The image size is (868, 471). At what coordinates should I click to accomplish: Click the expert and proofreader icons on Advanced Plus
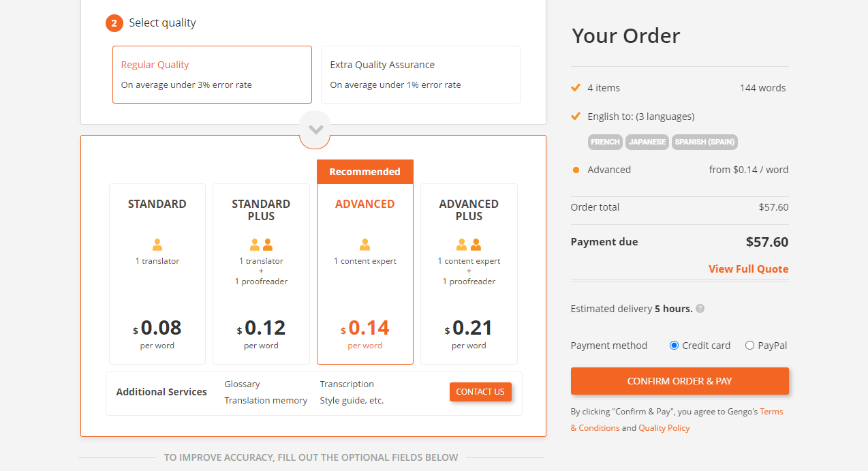(469, 244)
